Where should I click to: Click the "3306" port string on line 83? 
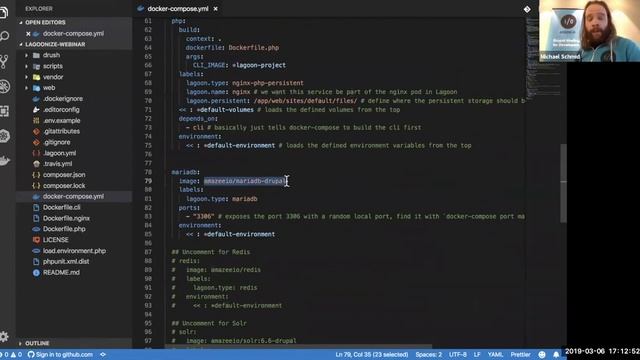[204, 217]
